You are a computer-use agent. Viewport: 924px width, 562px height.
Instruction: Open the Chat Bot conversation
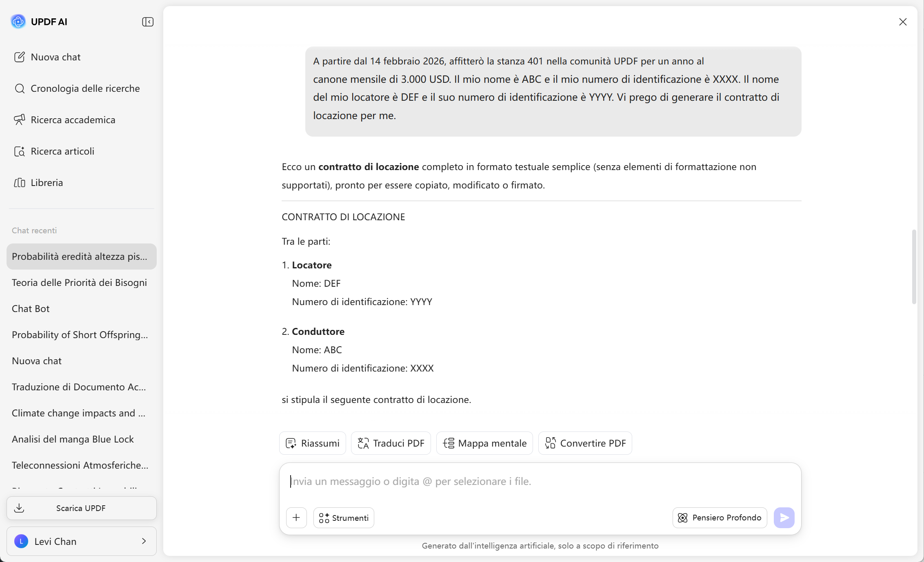tap(30, 308)
